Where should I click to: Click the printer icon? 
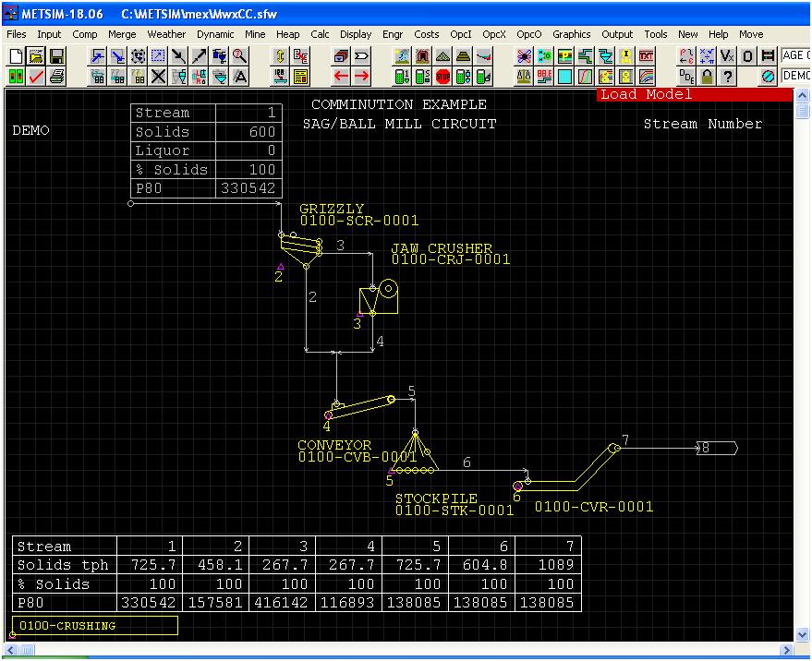tap(56, 77)
